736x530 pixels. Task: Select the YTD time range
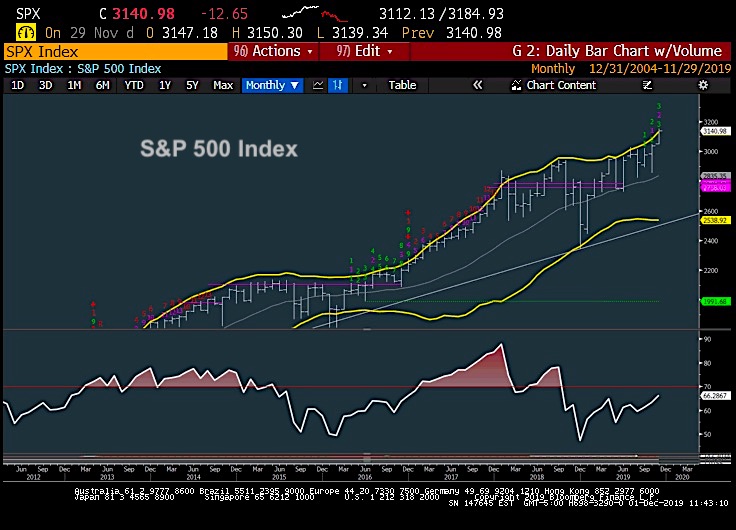tap(133, 85)
